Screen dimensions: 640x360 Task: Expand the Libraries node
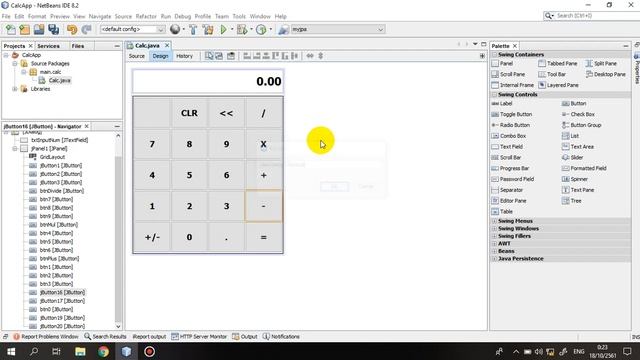coord(15,89)
